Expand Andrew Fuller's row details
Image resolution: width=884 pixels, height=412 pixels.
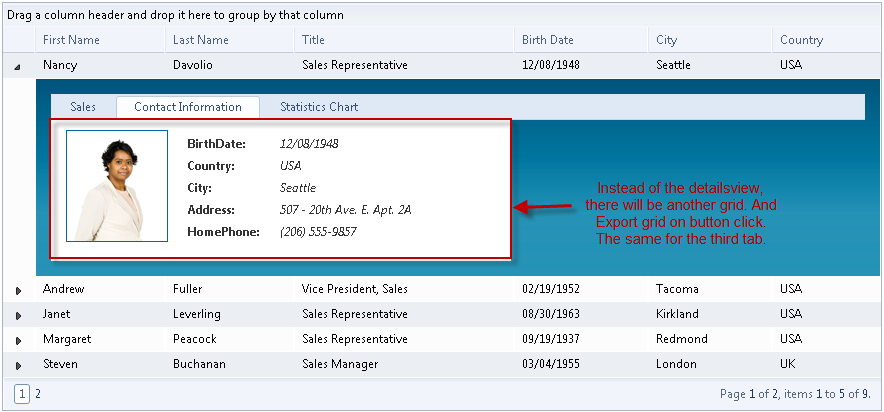coord(18,290)
